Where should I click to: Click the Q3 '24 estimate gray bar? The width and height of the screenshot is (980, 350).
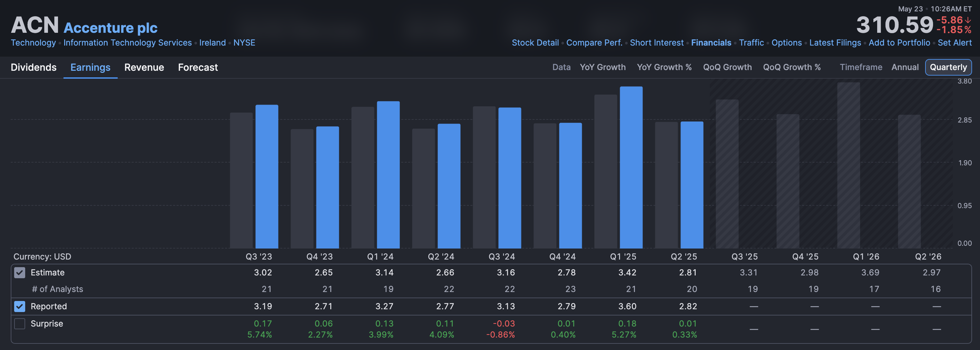click(484, 177)
